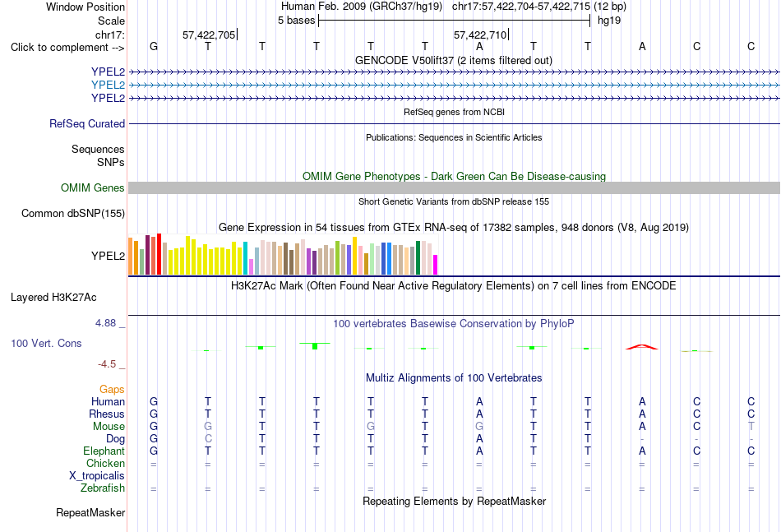Open the Common dbSNP(155) track label
The image size is (781, 532).
pos(72,213)
